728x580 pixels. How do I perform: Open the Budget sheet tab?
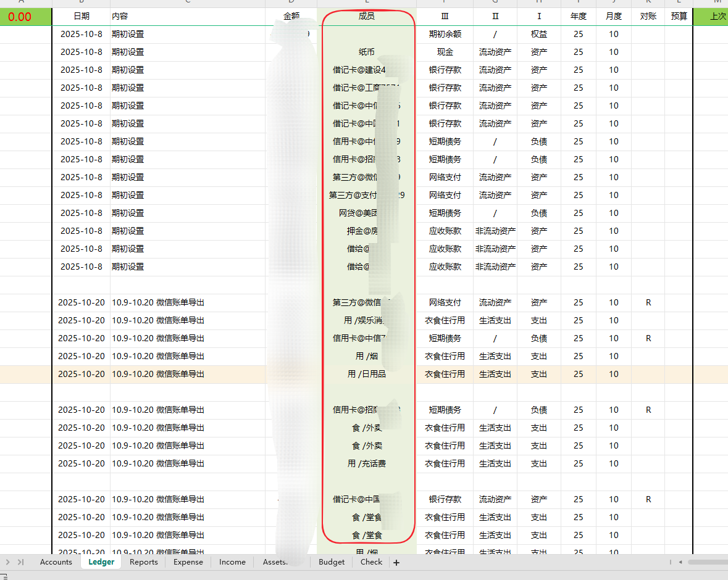click(x=332, y=562)
